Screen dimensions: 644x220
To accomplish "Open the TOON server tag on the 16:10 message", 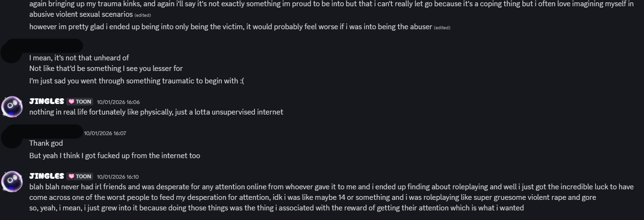I will tap(80, 177).
